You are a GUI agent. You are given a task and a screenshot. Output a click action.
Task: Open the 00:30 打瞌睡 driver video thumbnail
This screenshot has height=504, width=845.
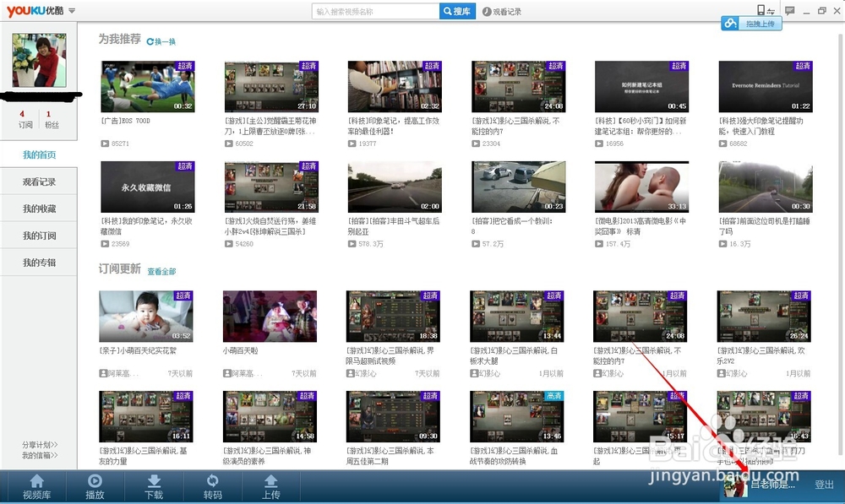pos(766,187)
